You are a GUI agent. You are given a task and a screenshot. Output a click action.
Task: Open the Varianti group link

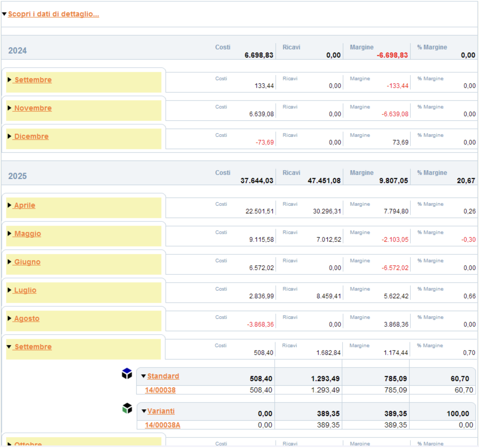161,411
